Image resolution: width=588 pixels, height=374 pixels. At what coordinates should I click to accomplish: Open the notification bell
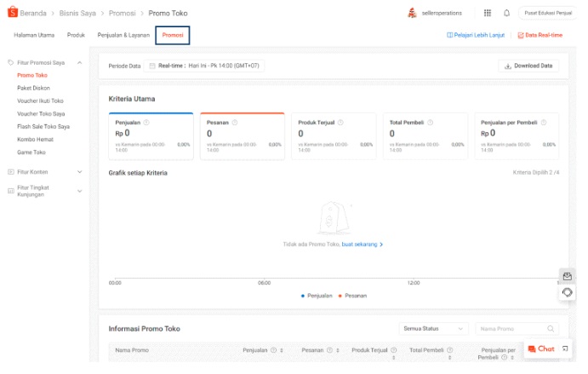tap(507, 14)
